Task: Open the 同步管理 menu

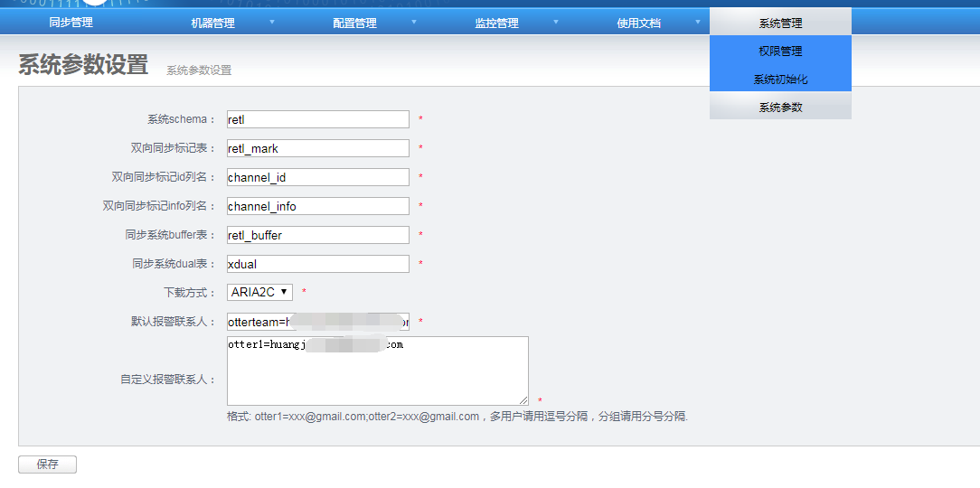Action: tap(71, 23)
